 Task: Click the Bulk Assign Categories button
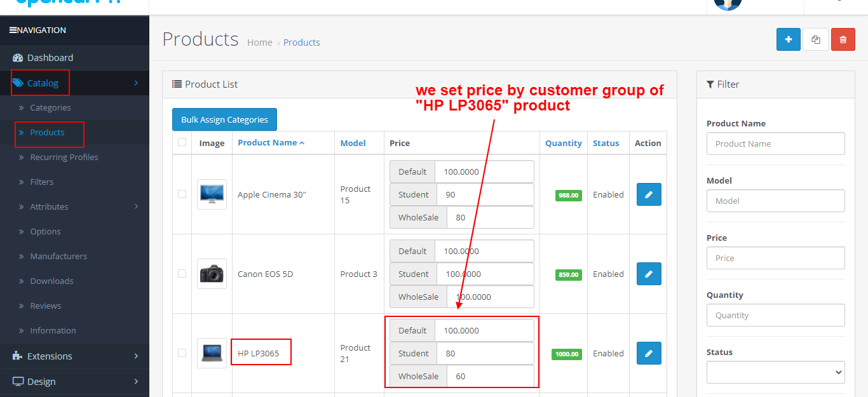pos(224,119)
